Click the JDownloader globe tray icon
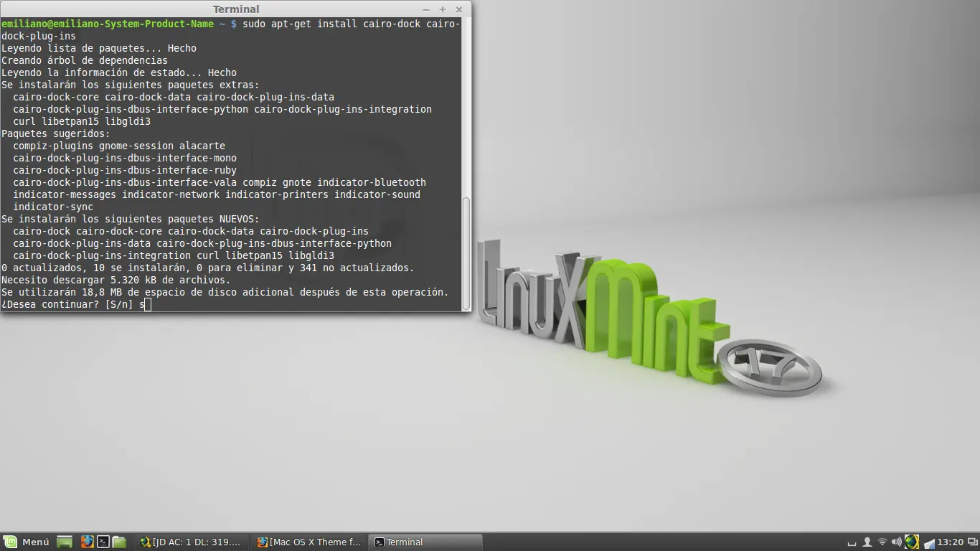Image resolution: width=980 pixels, height=551 pixels. pyautogui.click(x=912, y=542)
